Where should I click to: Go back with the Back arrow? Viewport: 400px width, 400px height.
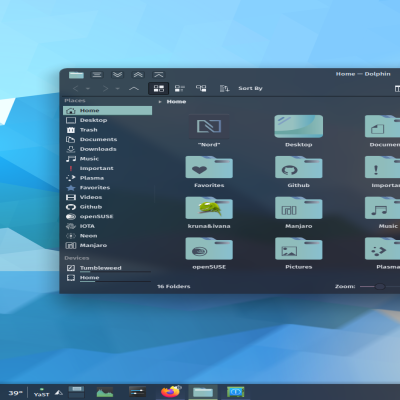[x=76, y=88]
